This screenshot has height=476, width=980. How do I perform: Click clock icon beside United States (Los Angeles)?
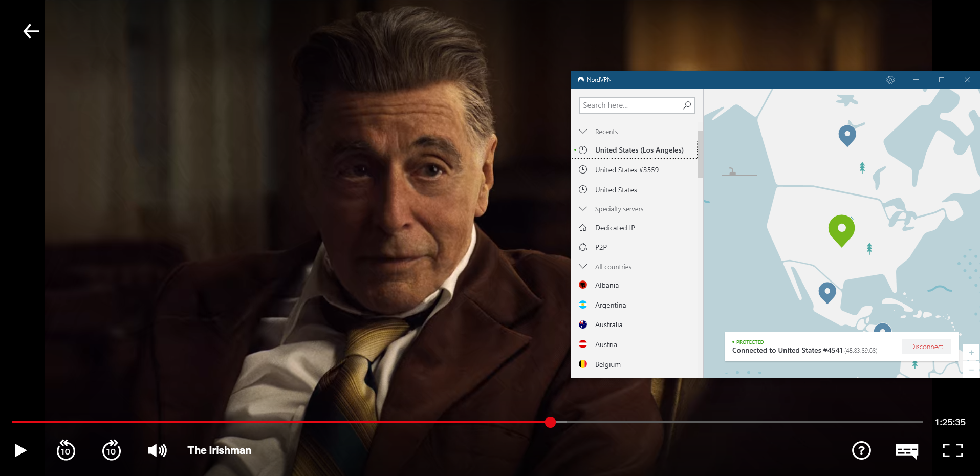click(583, 150)
